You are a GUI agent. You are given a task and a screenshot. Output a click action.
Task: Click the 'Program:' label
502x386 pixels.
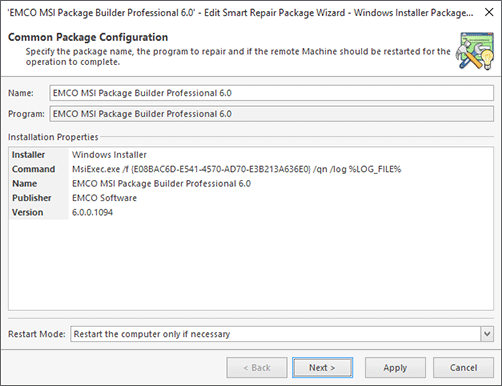[26, 114]
